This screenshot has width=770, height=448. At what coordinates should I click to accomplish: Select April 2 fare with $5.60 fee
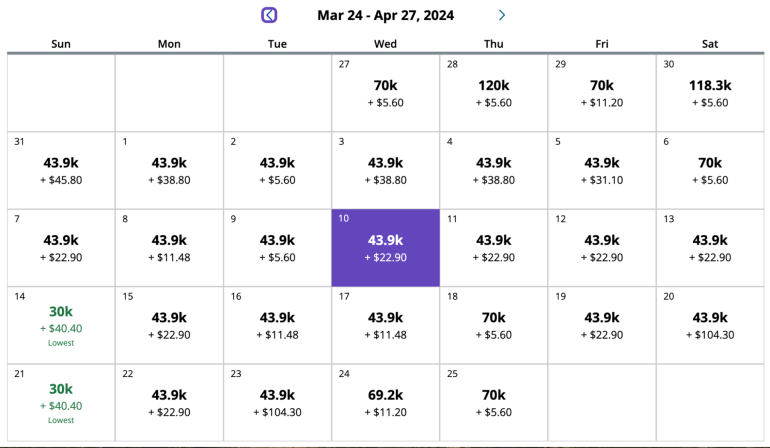(x=277, y=171)
